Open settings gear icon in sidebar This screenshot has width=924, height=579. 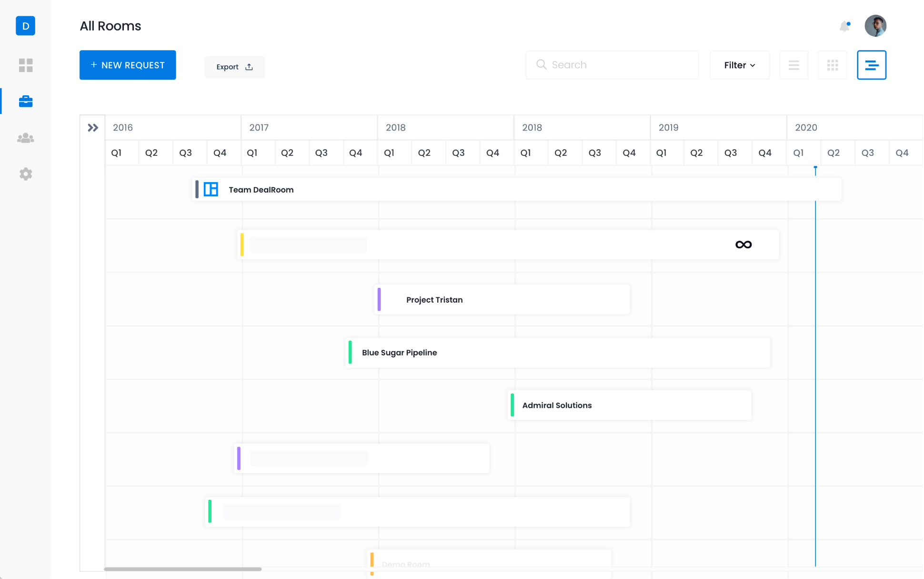pyautogui.click(x=26, y=174)
